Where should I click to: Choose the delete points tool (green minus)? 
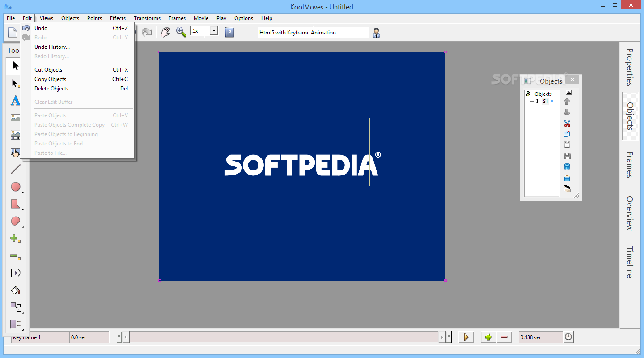point(16,256)
